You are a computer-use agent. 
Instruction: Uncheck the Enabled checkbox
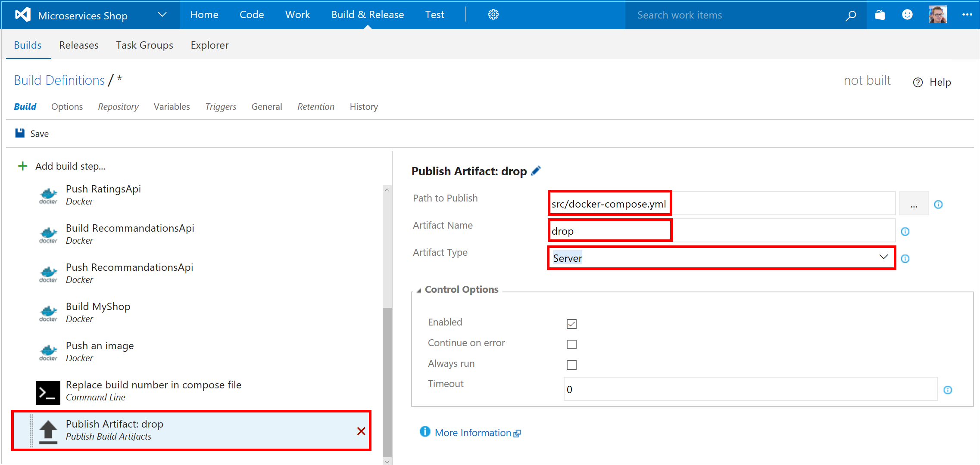pos(571,323)
